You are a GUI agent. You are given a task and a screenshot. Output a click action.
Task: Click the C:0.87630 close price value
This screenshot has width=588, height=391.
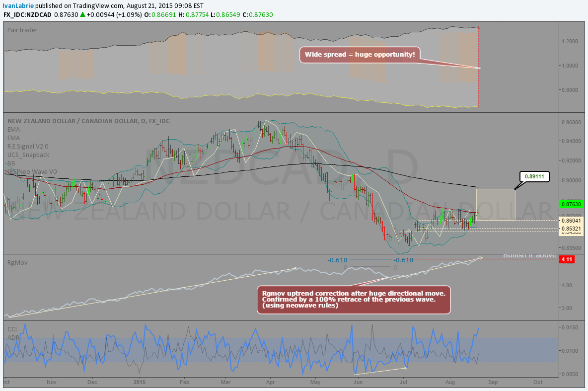[258, 14]
